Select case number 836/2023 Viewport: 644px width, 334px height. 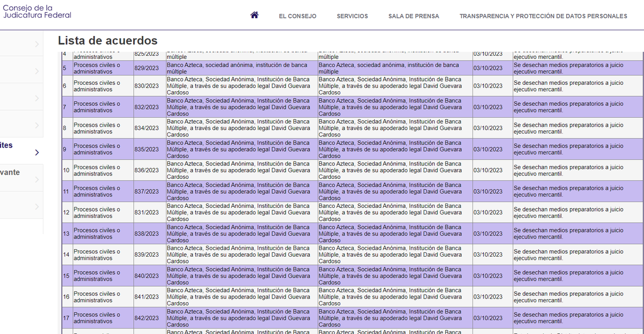147,170
